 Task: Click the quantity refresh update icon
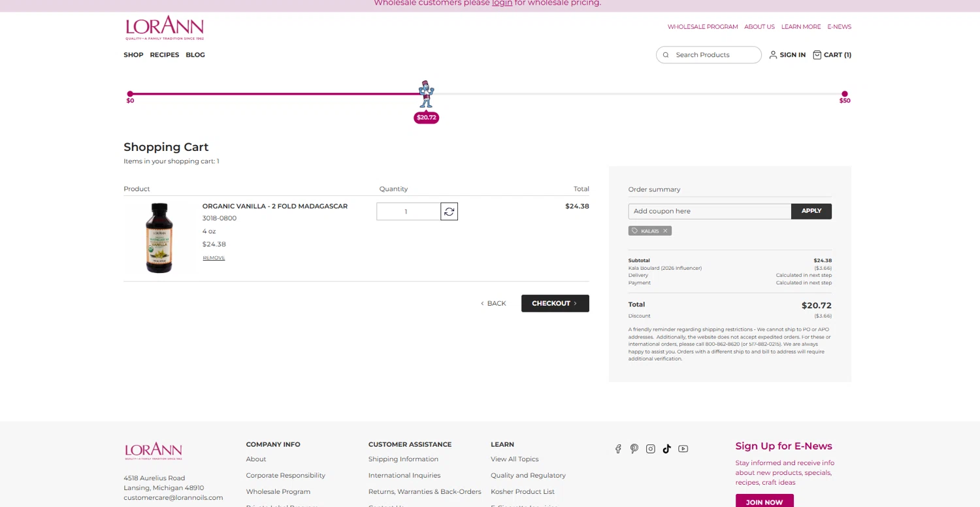[x=449, y=212]
